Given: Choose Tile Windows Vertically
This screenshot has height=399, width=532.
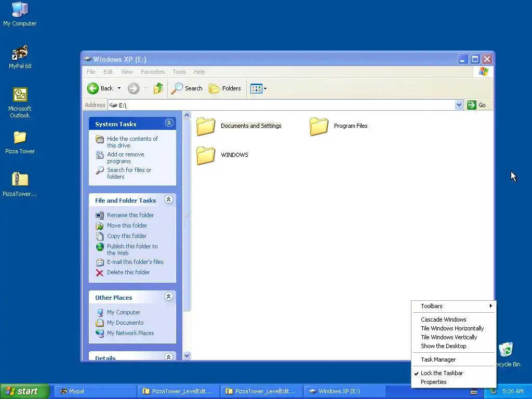Looking at the screenshot, I should coord(454,337).
